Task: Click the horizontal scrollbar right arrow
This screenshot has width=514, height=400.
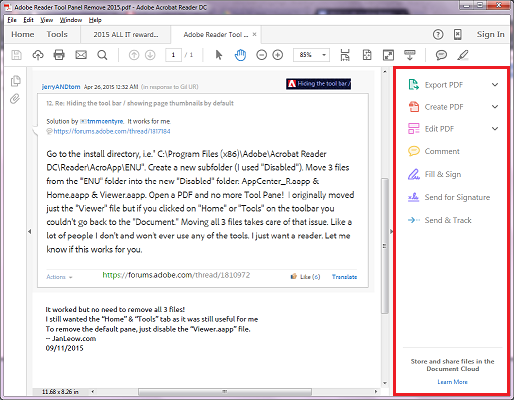Action: 376,392
